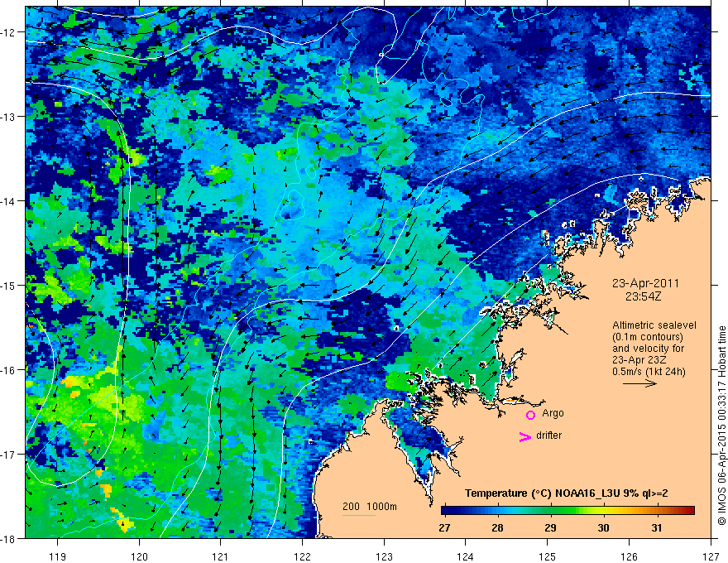This screenshot has width=728, height=563.
Task: Click the latitude axis label '-14'
Action: point(8,201)
